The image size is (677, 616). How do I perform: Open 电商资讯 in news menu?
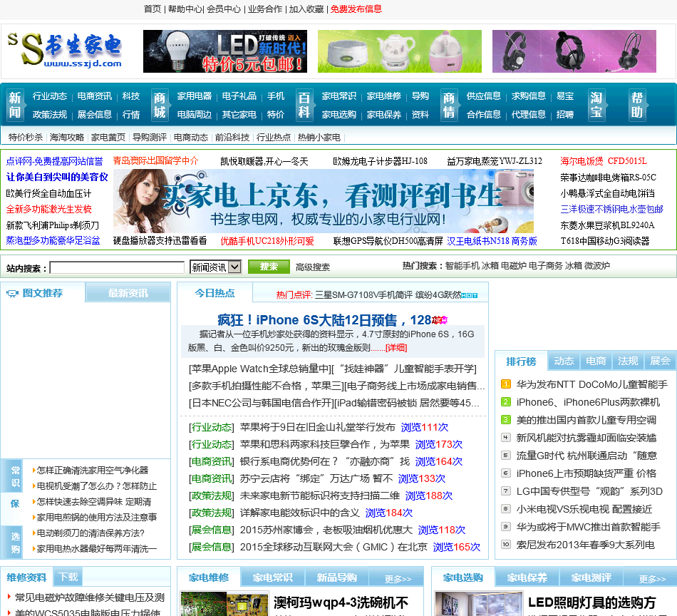95,96
